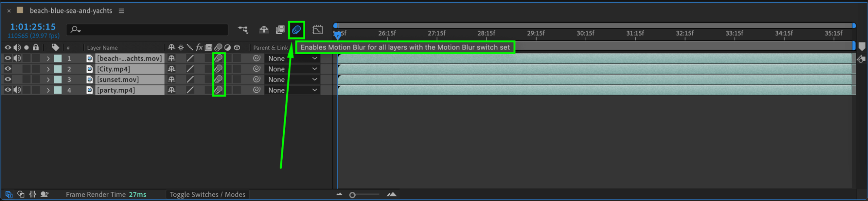
Task: Open the Graph Editor
Action: click(x=318, y=30)
